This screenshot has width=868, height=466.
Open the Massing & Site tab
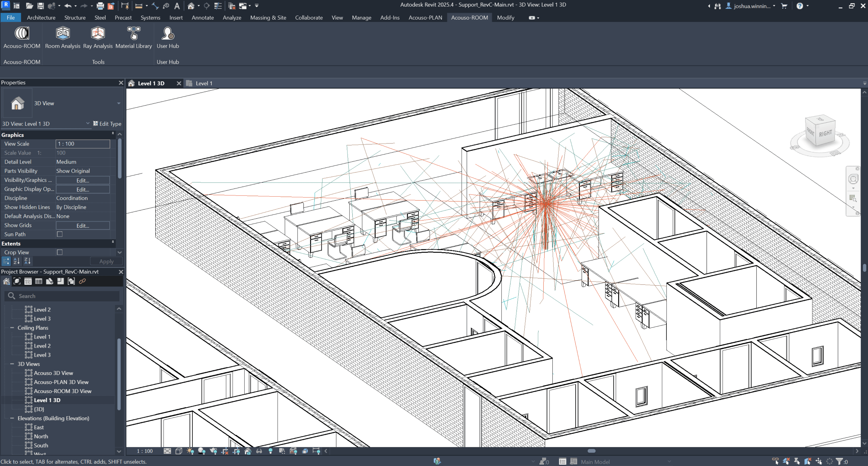(x=268, y=17)
